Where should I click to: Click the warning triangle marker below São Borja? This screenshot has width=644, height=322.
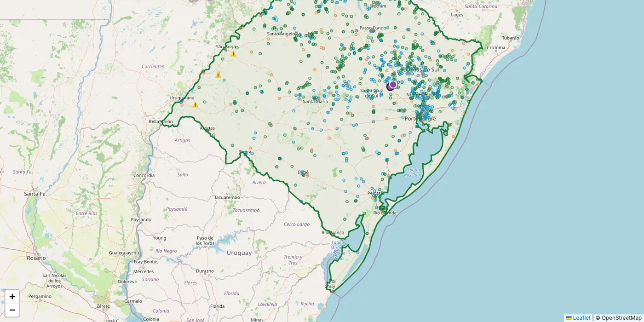pyautogui.click(x=233, y=54)
